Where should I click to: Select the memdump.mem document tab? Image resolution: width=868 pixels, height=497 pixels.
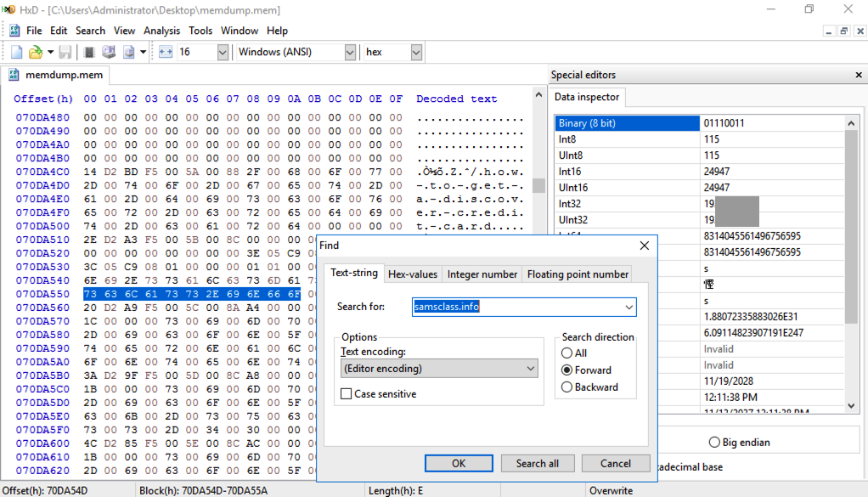56,75
